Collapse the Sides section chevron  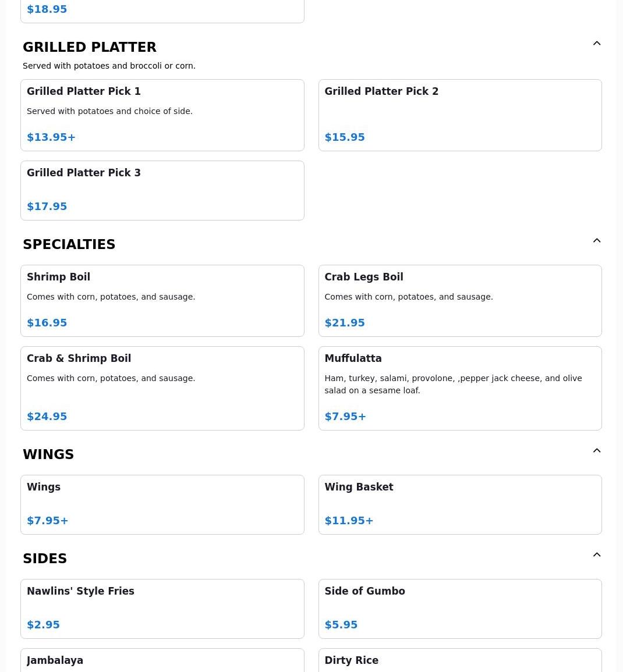(597, 555)
